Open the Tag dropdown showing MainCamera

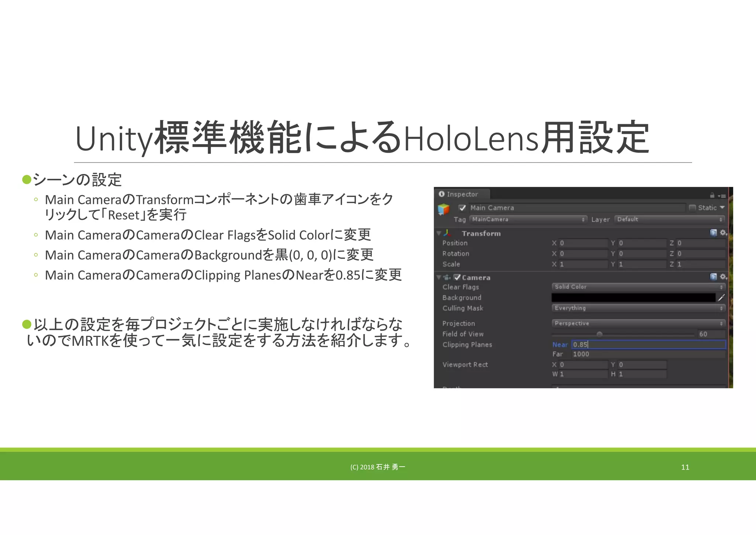[x=528, y=219]
